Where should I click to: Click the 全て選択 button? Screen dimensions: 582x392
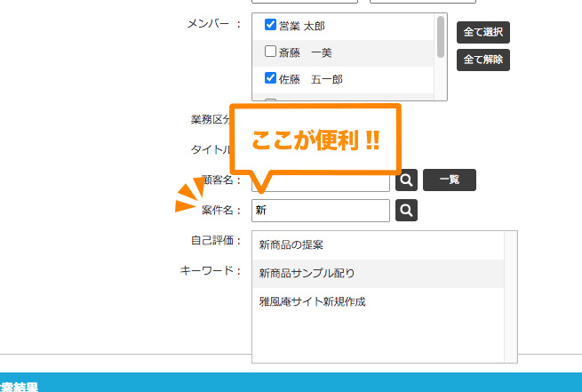point(482,32)
